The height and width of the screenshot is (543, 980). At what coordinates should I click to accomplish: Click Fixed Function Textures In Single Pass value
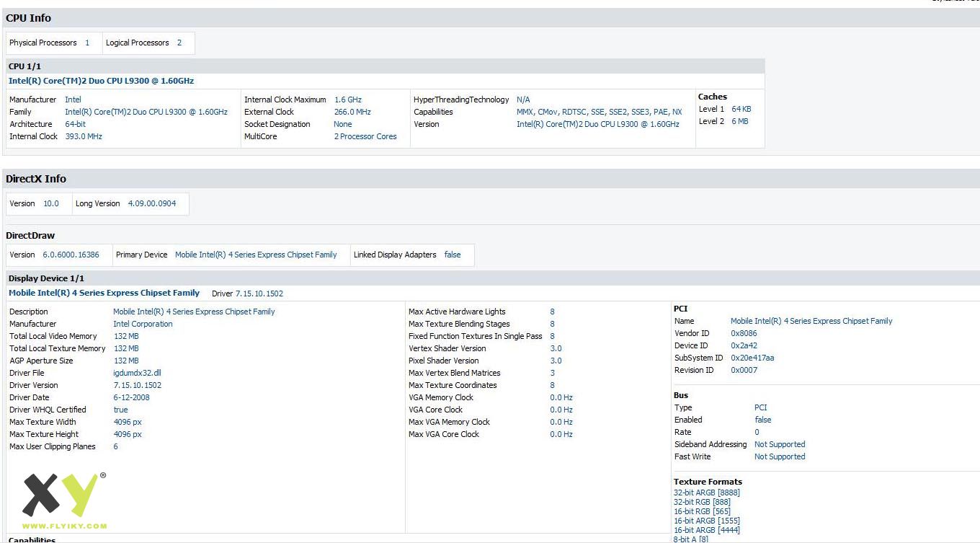pyautogui.click(x=553, y=336)
